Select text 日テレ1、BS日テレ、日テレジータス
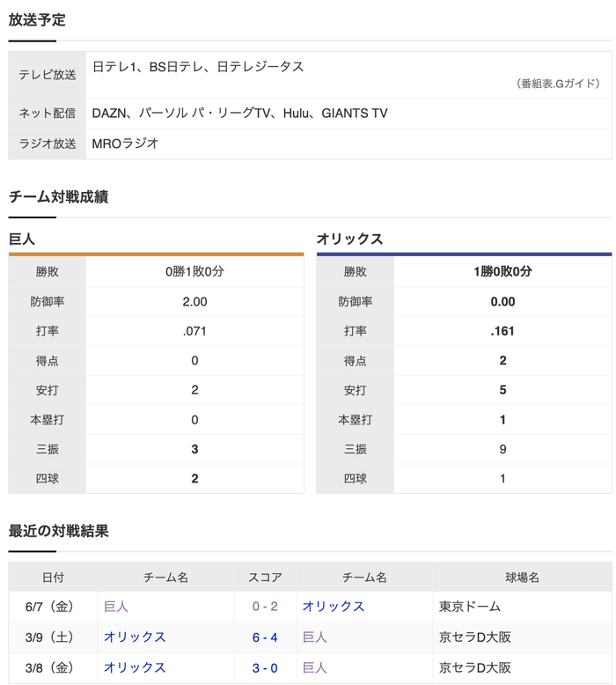 198,66
